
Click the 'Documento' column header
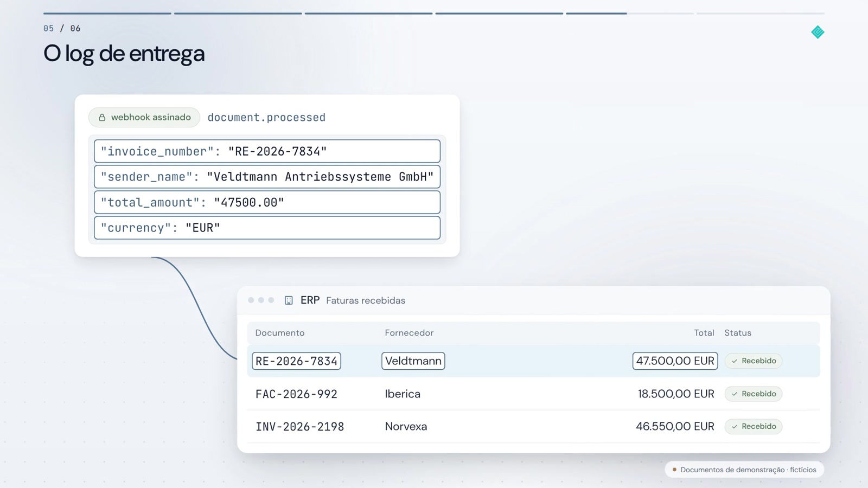click(x=280, y=333)
